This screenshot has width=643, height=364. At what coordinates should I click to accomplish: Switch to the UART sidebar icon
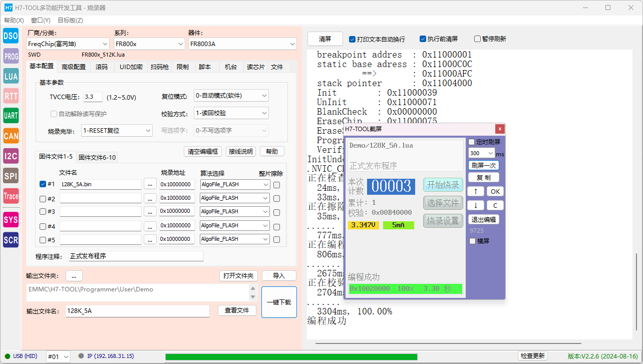(11, 116)
